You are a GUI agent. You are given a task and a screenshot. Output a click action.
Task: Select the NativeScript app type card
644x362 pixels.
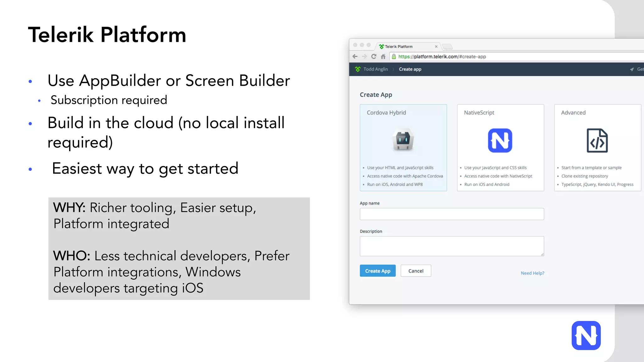click(x=500, y=148)
